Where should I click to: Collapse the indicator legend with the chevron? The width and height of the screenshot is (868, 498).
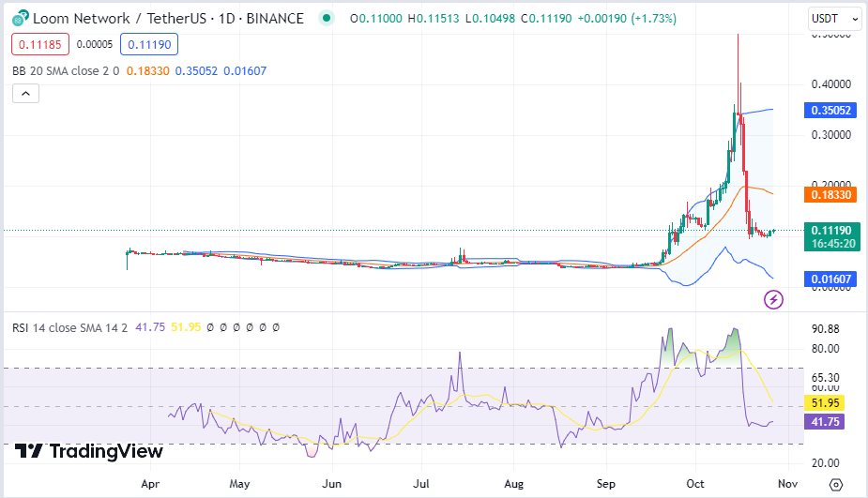point(25,94)
